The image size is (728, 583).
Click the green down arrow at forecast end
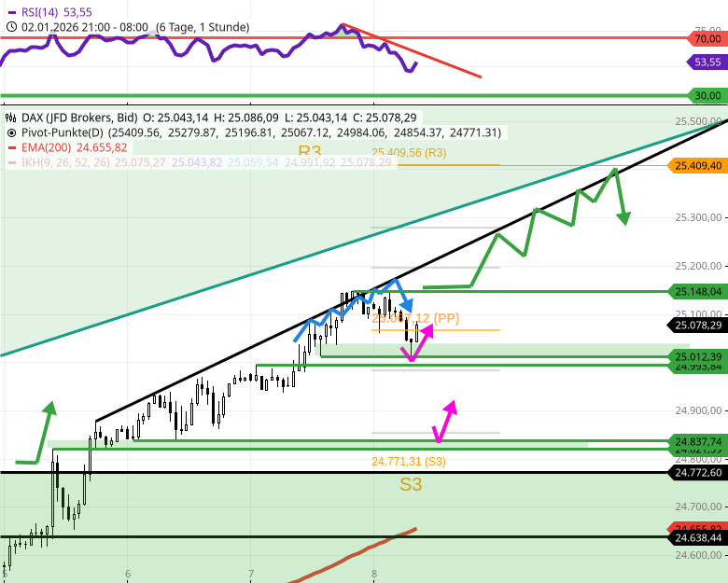click(x=623, y=215)
